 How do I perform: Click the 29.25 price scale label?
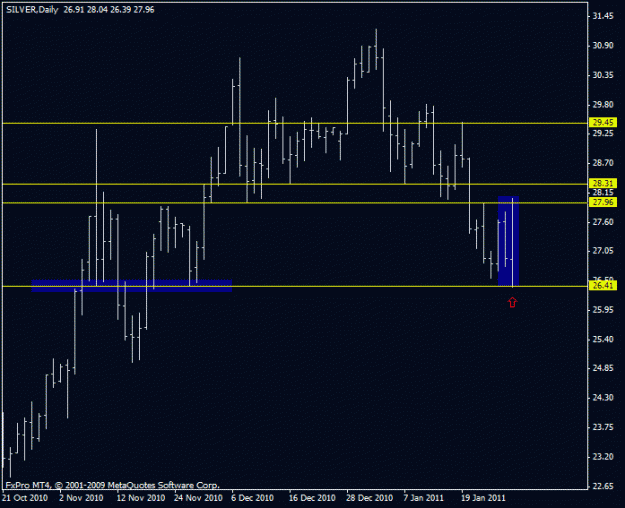[x=603, y=134]
